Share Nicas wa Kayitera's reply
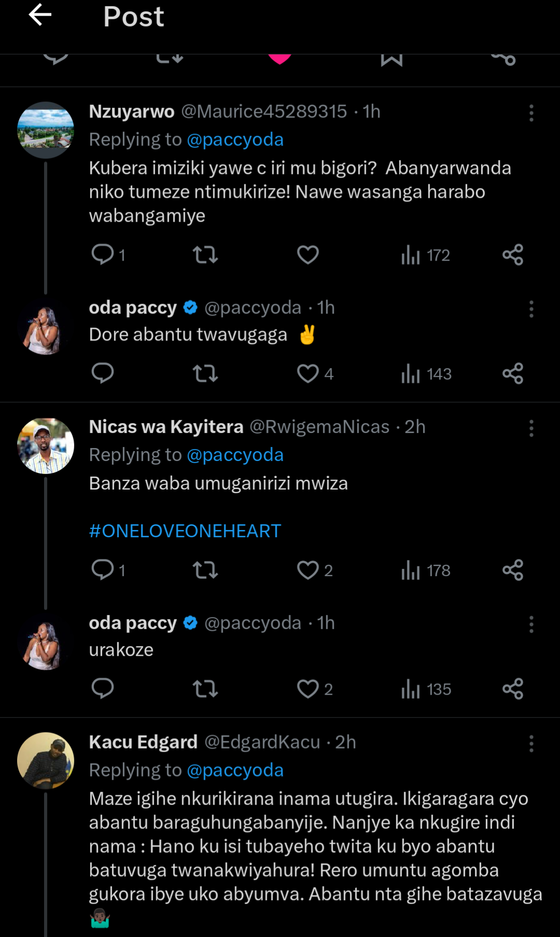The height and width of the screenshot is (937, 560). tap(513, 570)
